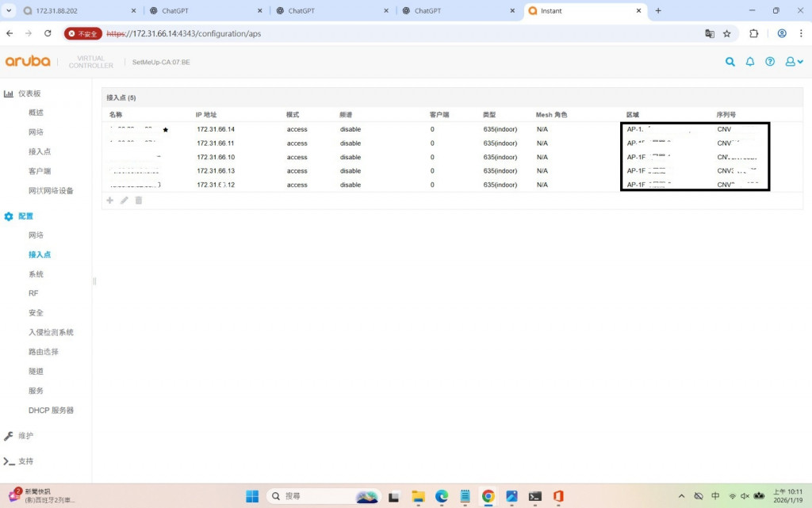The image size is (812, 508).
Task: Select 隧道 in the sidebar
Action: point(36,371)
